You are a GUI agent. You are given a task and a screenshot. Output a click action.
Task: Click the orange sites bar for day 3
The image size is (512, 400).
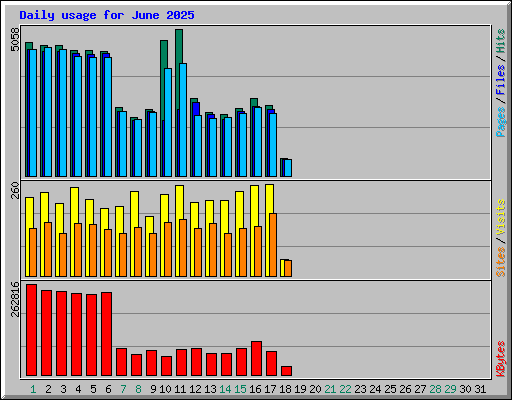coord(63,255)
